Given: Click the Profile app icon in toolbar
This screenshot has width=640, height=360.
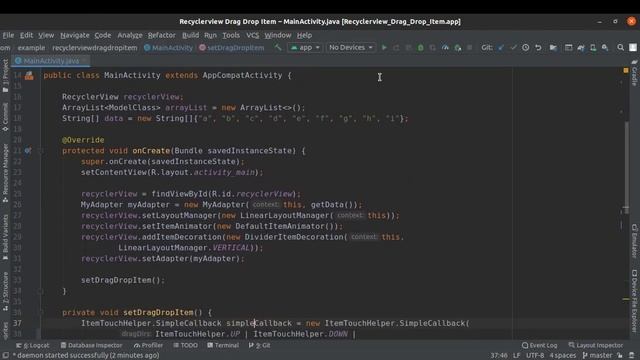Looking at the screenshot, I should (445, 48).
